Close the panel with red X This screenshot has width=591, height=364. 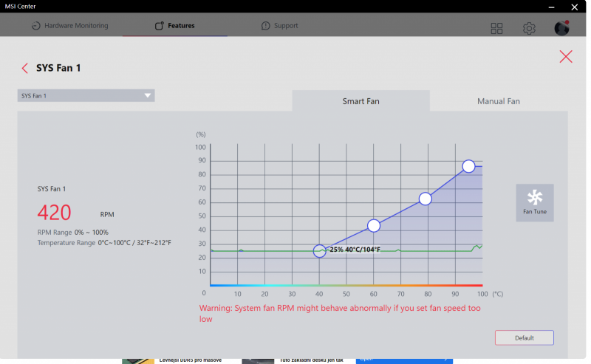point(566,57)
